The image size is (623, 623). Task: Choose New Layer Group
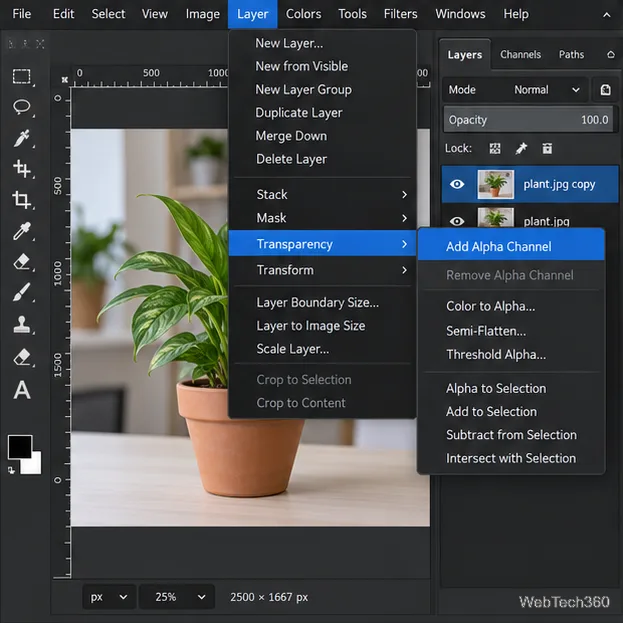322,90
